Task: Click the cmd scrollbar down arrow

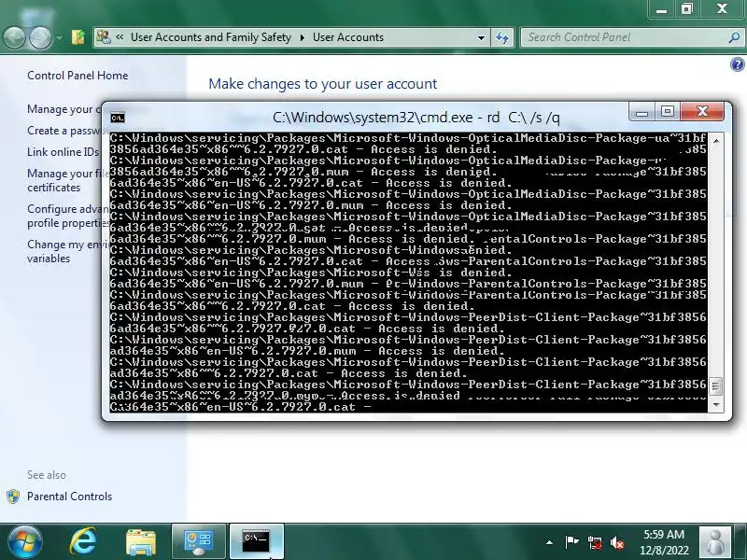Action: click(715, 405)
